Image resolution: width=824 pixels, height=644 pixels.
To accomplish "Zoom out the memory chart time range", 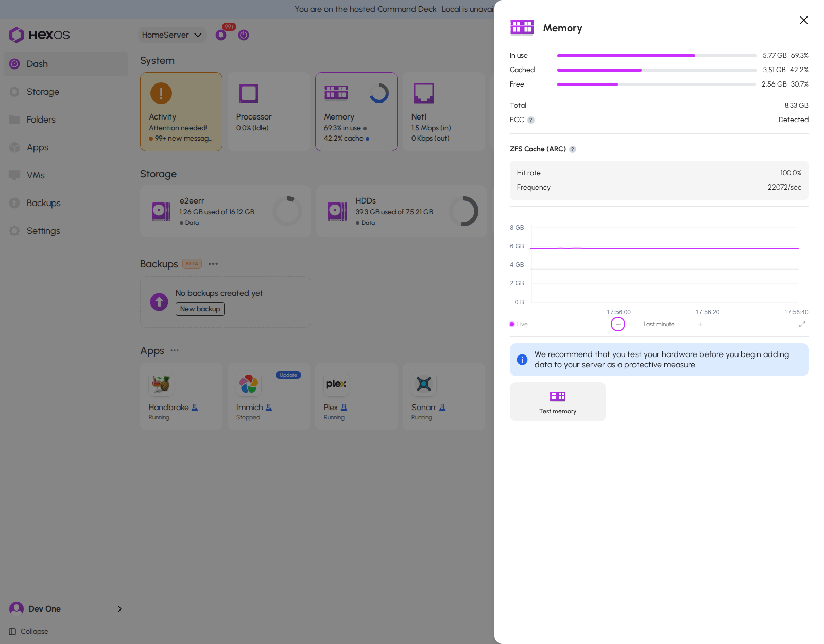I will tap(618, 324).
